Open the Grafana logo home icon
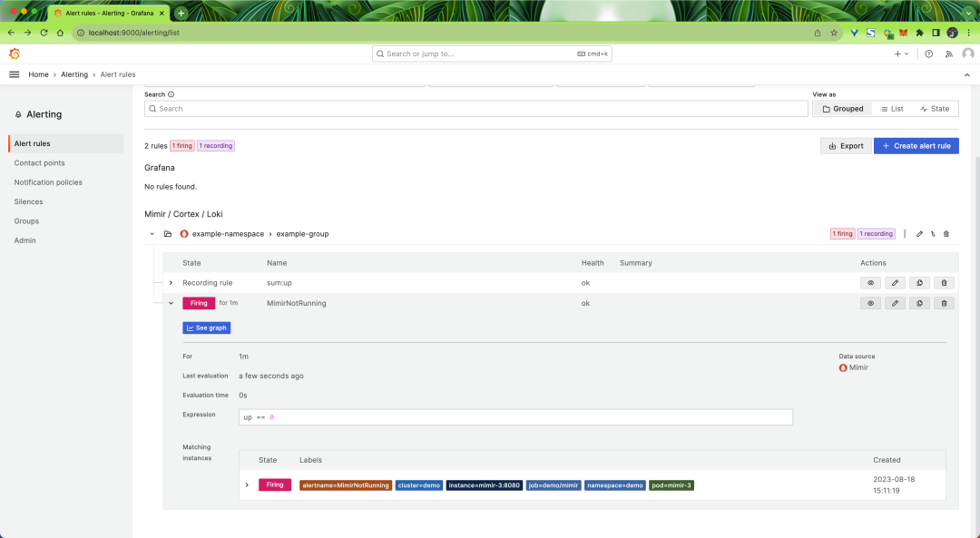 click(x=15, y=54)
